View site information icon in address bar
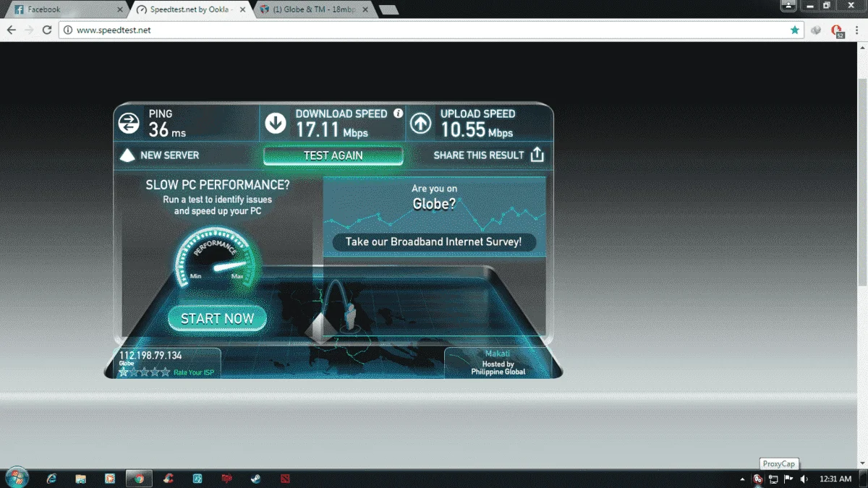The width and height of the screenshot is (868, 488). tap(68, 30)
